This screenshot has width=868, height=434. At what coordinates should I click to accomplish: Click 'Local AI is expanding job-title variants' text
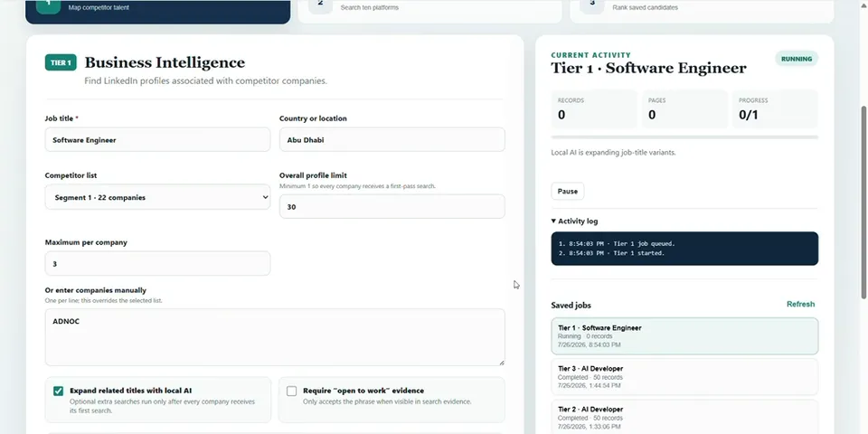coord(613,152)
